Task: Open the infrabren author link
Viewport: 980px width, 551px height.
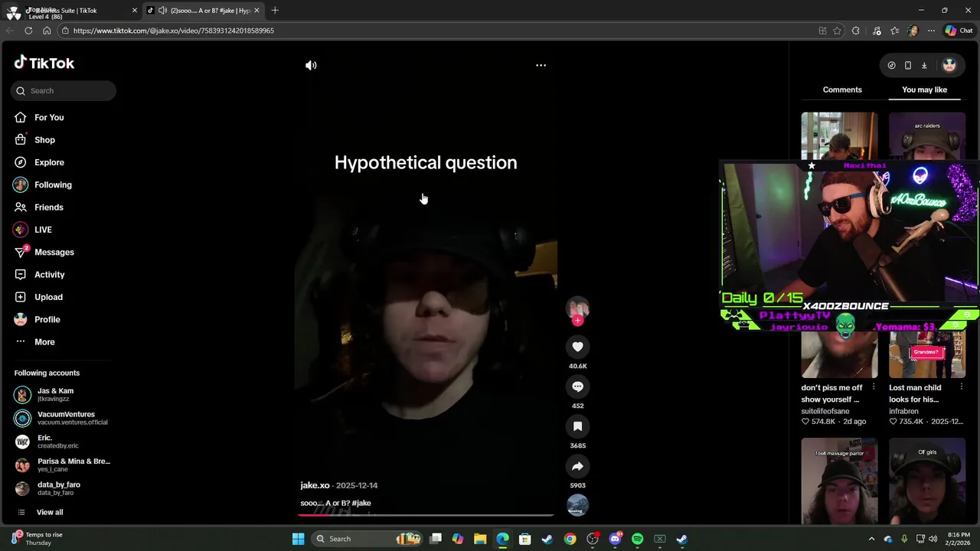Action: pyautogui.click(x=903, y=411)
